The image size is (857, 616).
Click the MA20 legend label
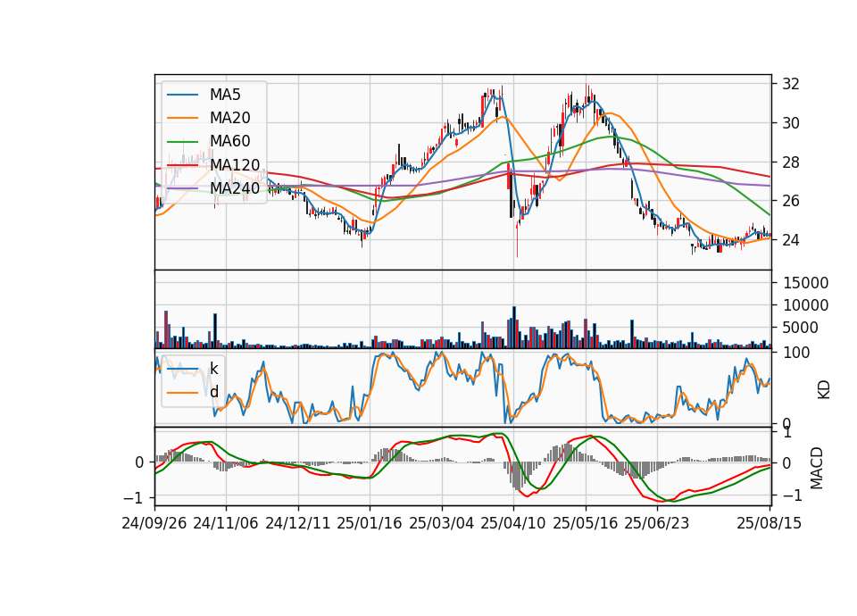pos(229,118)
